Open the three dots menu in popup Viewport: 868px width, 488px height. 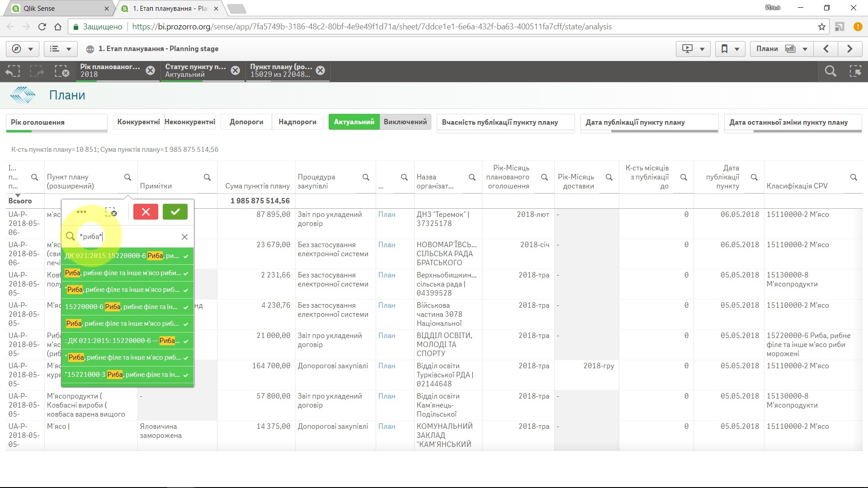click(81, 212)
